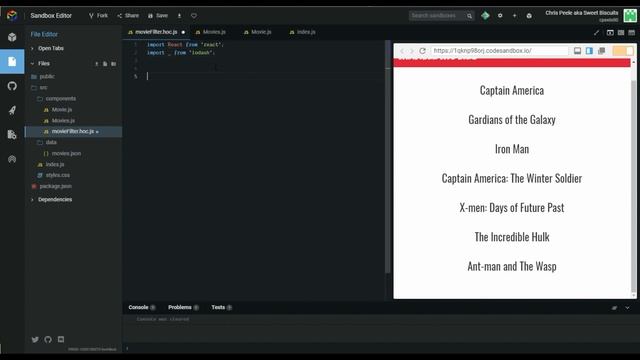Click the preview URL address field
Image resolution: width=640 pixels, height=360 pixels.
pyautogui.click(x=500, y=51)
